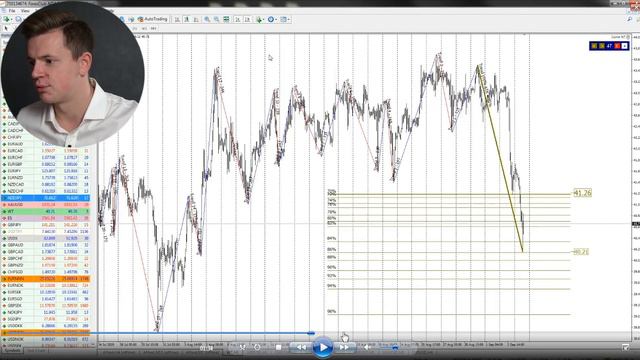Toggle the AutoTrading button
Image resolution: width=640 pixels, height=360 pixels.
pyautogui.click(x=153, y=19)
